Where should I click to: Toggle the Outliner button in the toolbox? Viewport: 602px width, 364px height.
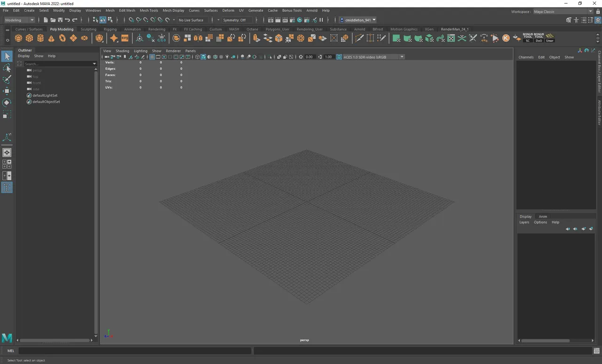click(x=7, y=188)
